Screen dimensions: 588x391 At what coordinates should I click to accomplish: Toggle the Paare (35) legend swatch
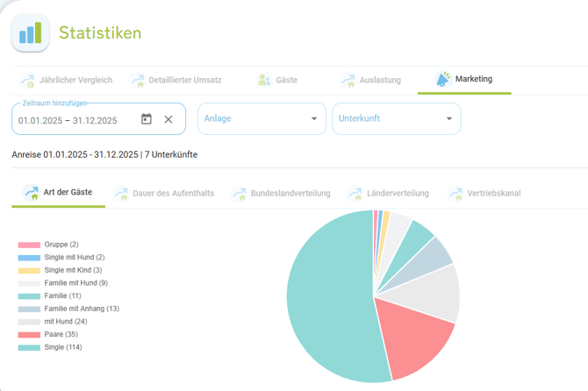(29, 335)
